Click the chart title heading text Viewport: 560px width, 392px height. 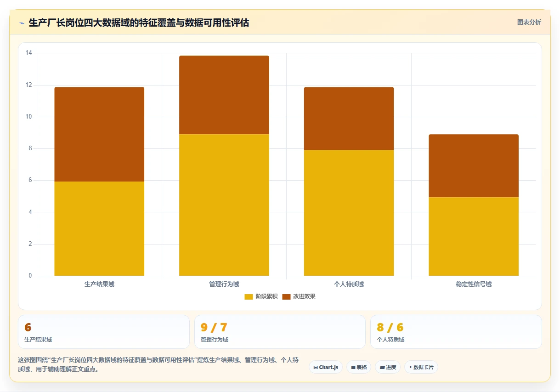(139, 23)
